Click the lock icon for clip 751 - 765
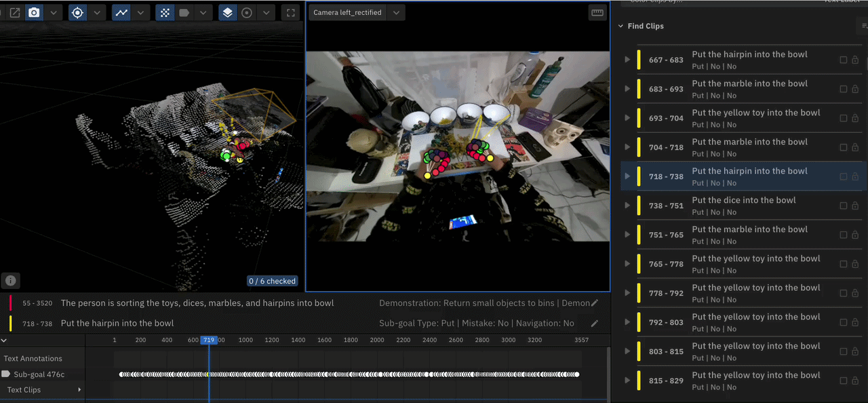Viewport: 868px width, 403px height. pos(855,235)
